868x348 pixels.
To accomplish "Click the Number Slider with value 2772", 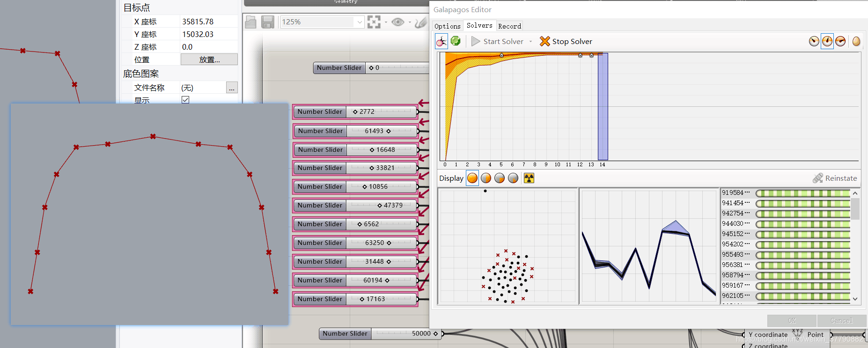I will click(355, 112).
